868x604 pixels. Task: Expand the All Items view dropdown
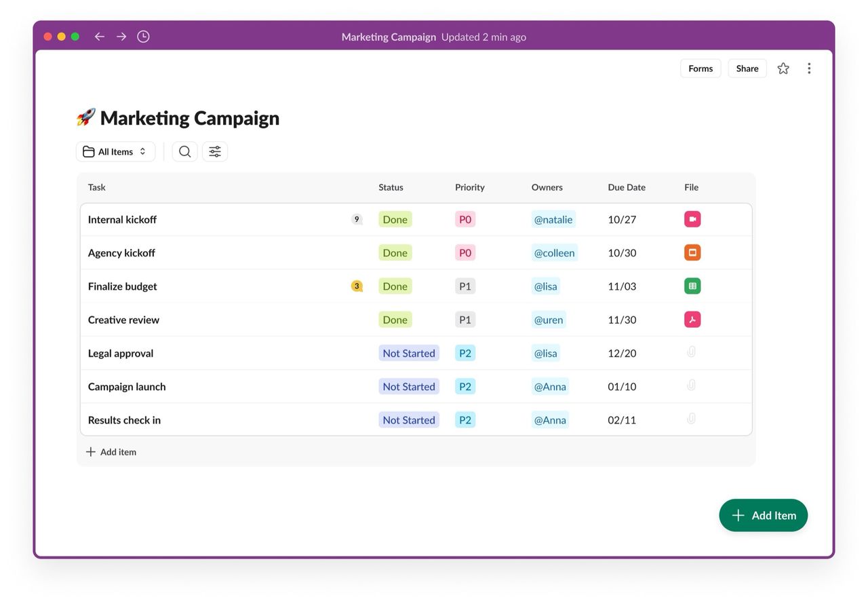coord(115,151)
